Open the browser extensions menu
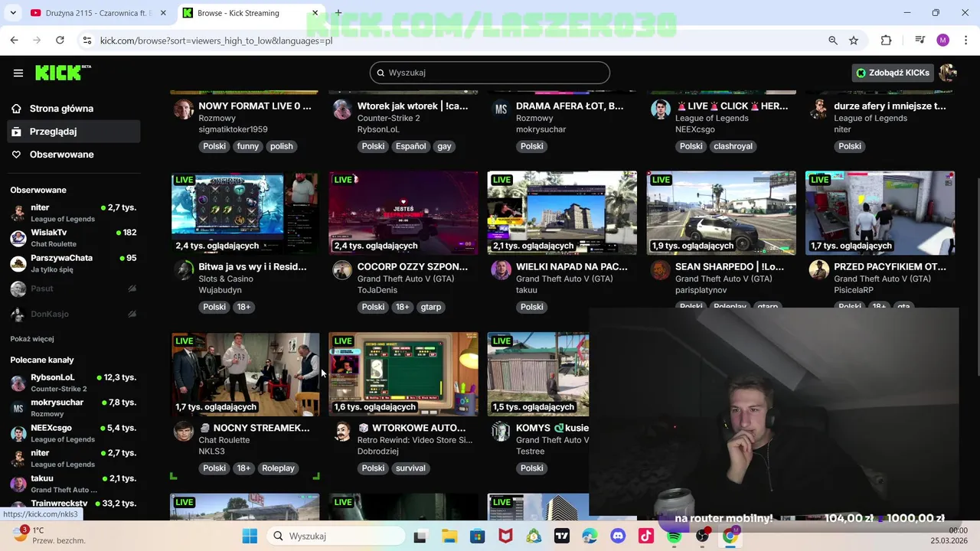This screenshot has height=551, width=980. [886, 41]
